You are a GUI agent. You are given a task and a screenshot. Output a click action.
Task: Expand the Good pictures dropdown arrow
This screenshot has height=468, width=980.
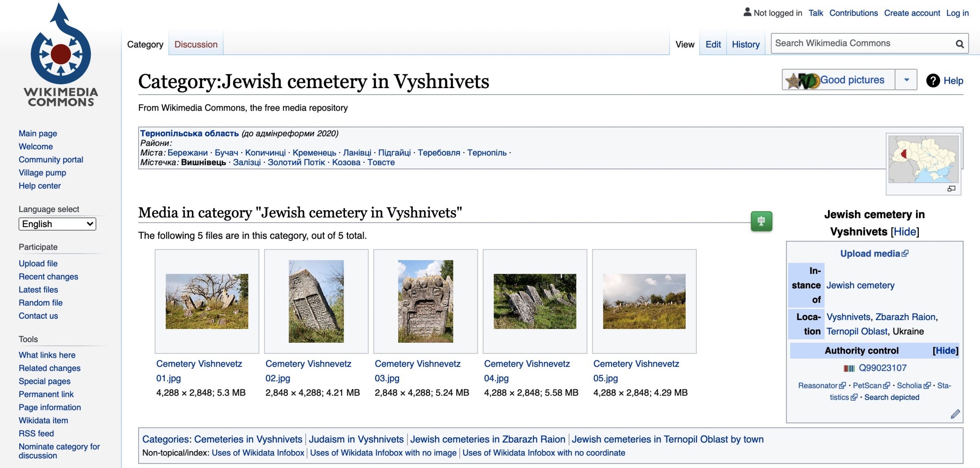pos(906,80)
